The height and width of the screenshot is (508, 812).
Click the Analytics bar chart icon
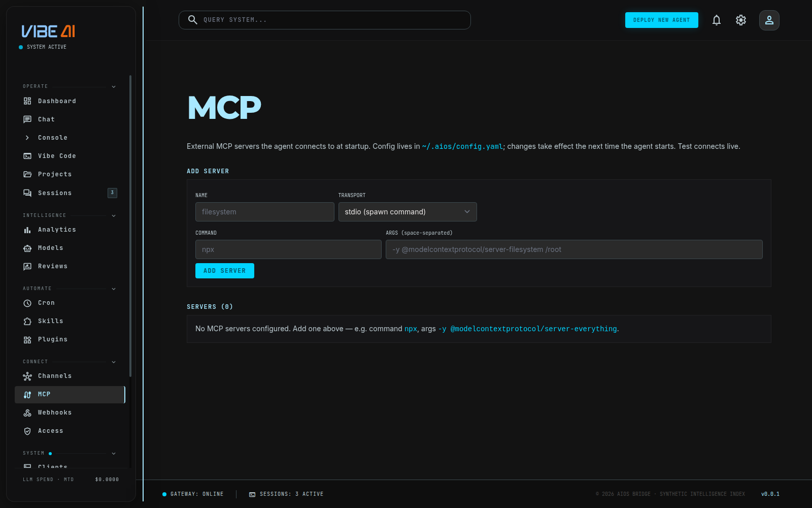point(27,230)
